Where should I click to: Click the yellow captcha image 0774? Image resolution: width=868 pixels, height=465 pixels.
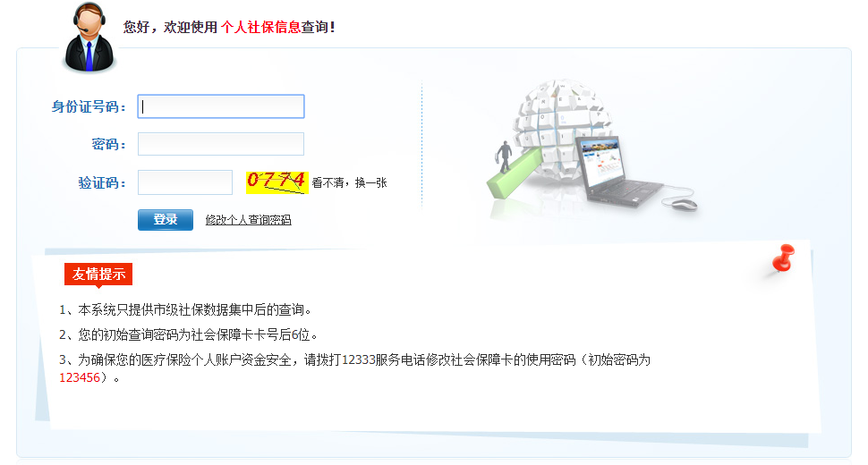277,182
